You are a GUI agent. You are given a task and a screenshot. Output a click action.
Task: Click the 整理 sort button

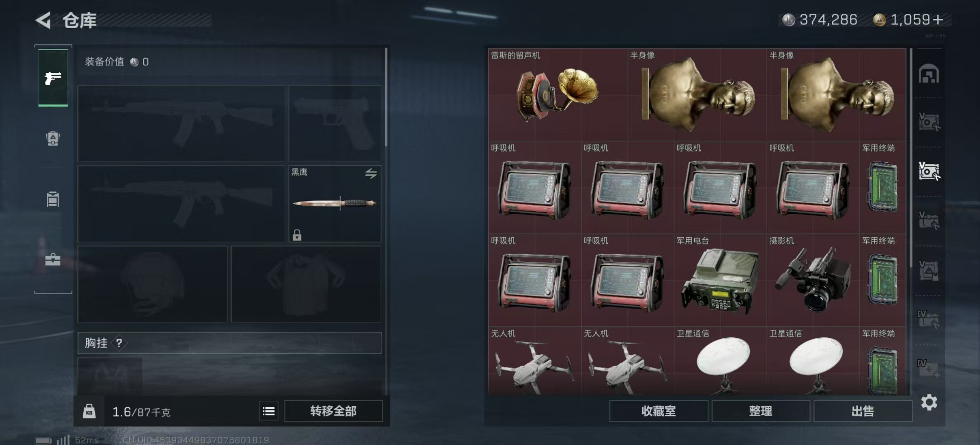(x=761, y=411)
